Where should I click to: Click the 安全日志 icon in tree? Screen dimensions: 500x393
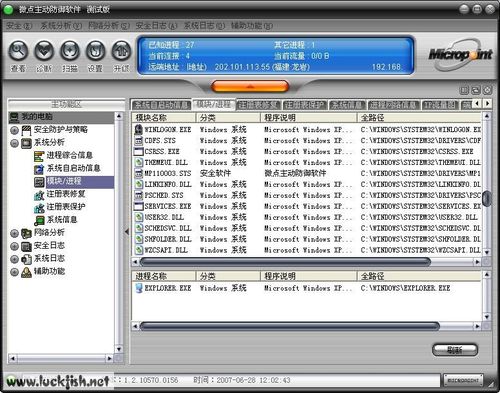(x=26, y=246)
